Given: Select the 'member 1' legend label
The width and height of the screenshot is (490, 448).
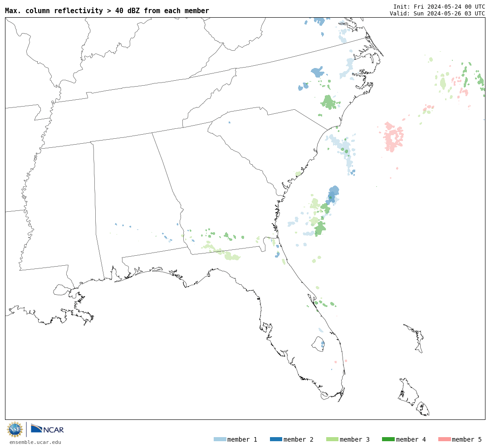Looking at the screenshot, I should (x=242, y=439).
